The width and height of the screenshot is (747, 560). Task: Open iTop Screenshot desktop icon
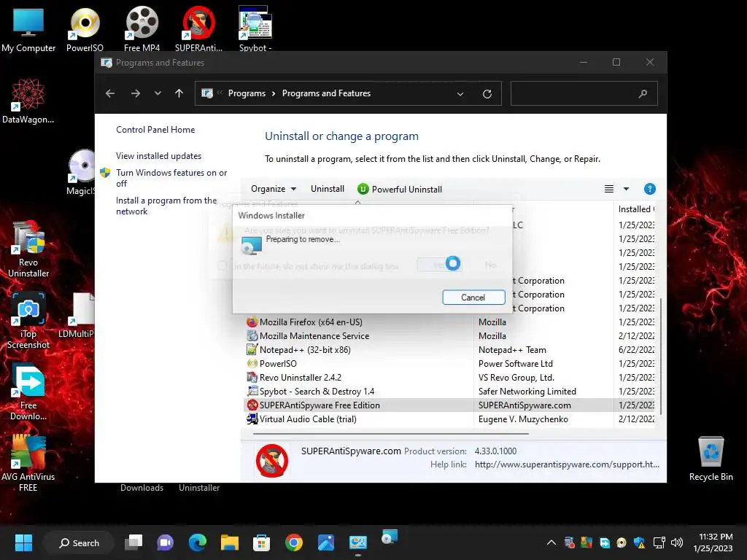[x=28, y=321]
